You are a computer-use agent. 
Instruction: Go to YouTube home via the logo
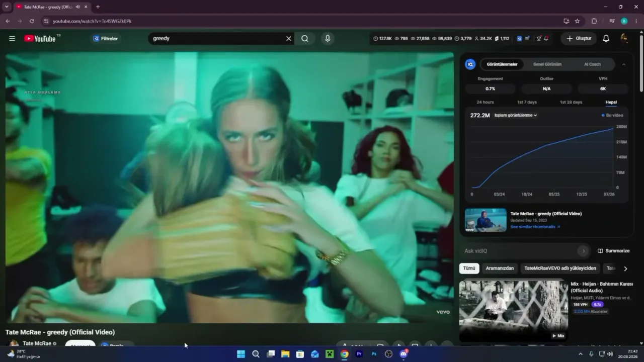(x=40, y=38)
